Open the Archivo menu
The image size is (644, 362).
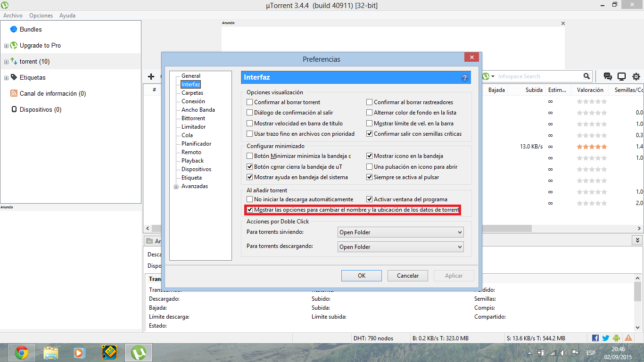point(13,16)
